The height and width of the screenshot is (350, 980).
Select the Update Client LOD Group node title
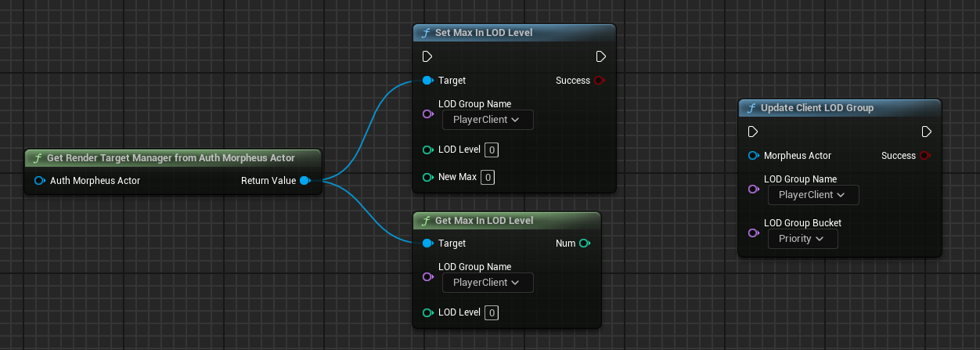coord(817,108)
